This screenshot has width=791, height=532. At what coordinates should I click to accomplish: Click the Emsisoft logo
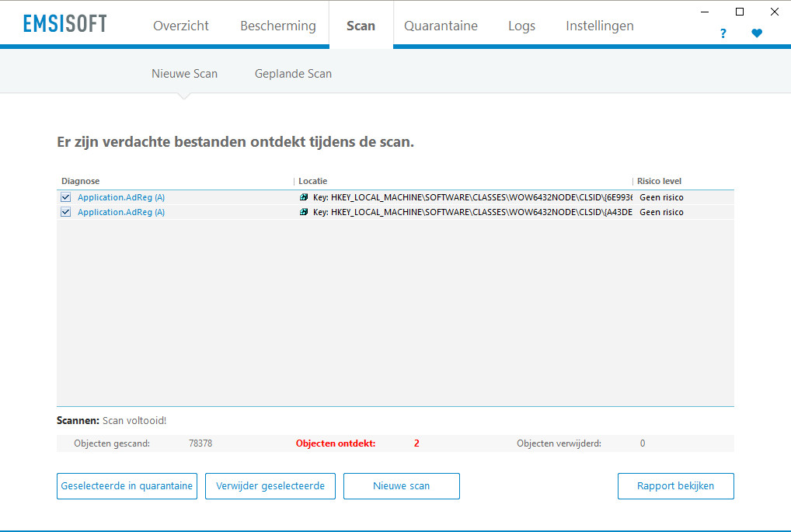(x=65, y=24)
